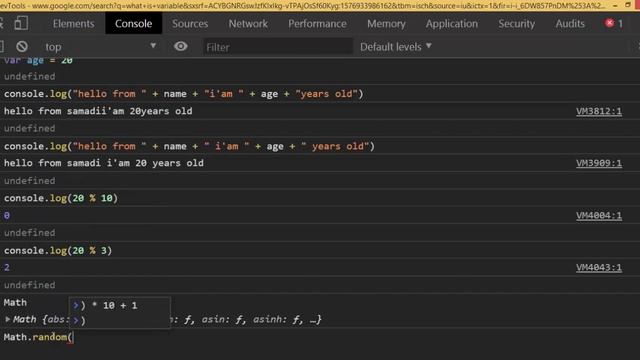Open source link VM3812:1
640x360 pixels.
tap(599, 111)
